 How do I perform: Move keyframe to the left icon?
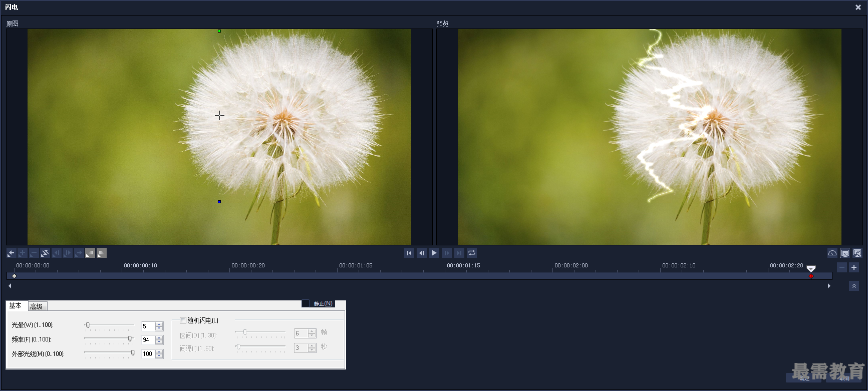click(x=56, y=253)
